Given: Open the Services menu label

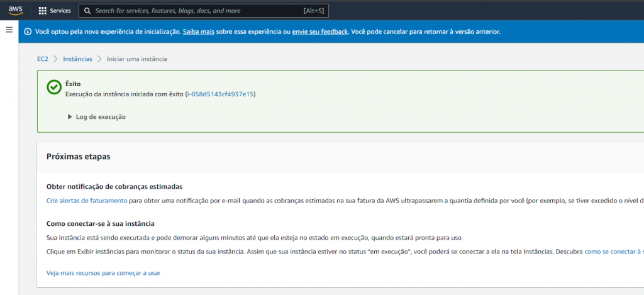Looking at the screenshot, I should click(x=60, y=11).
